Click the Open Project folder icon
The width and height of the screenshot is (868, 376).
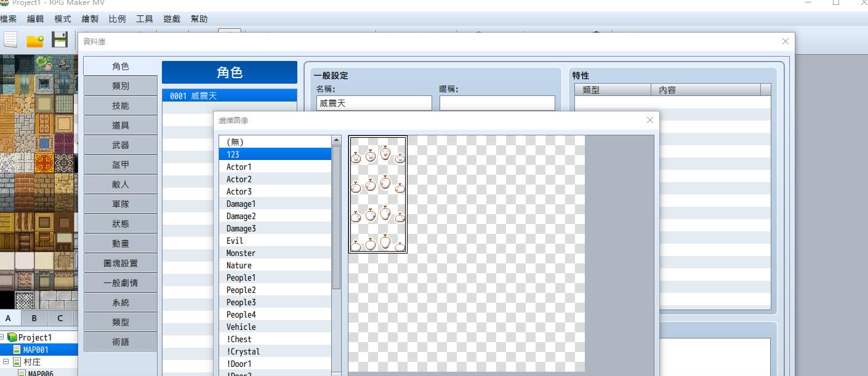coord(35,41)
